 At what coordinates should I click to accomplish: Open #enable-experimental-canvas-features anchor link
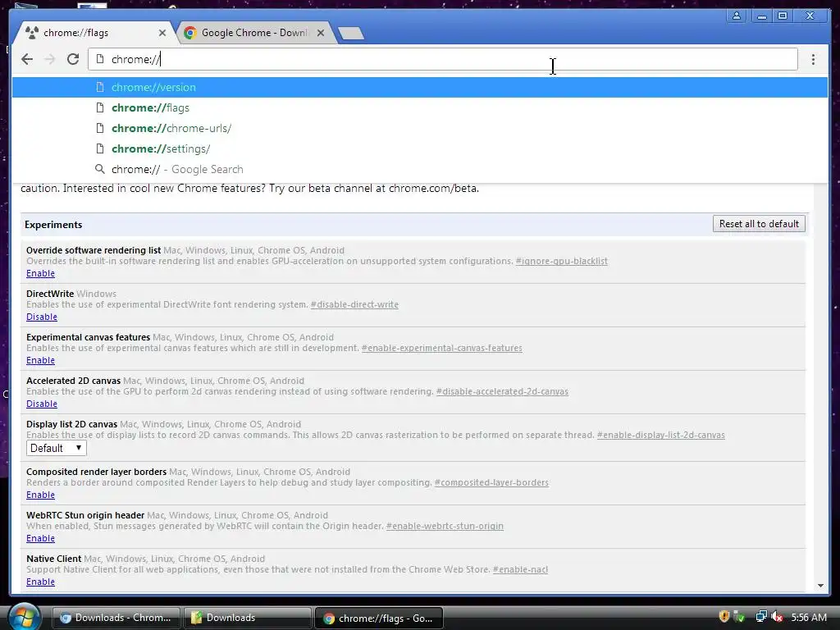point(442,348)
